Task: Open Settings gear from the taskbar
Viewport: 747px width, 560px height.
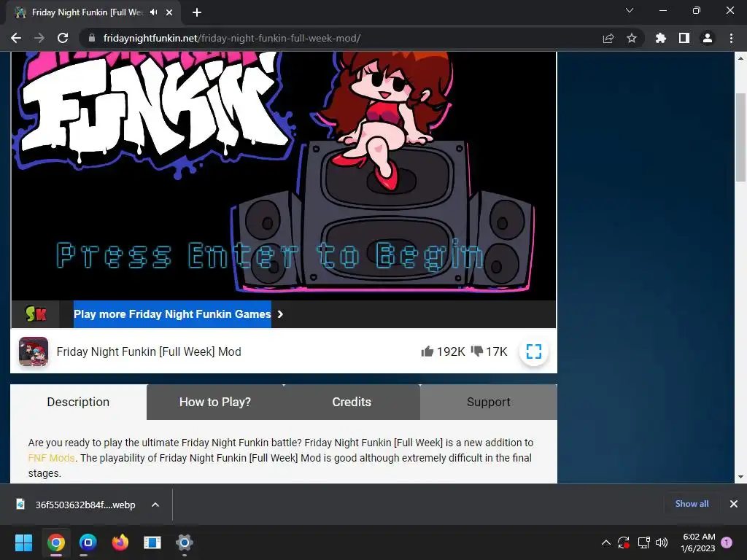Action: coord(185,542)
